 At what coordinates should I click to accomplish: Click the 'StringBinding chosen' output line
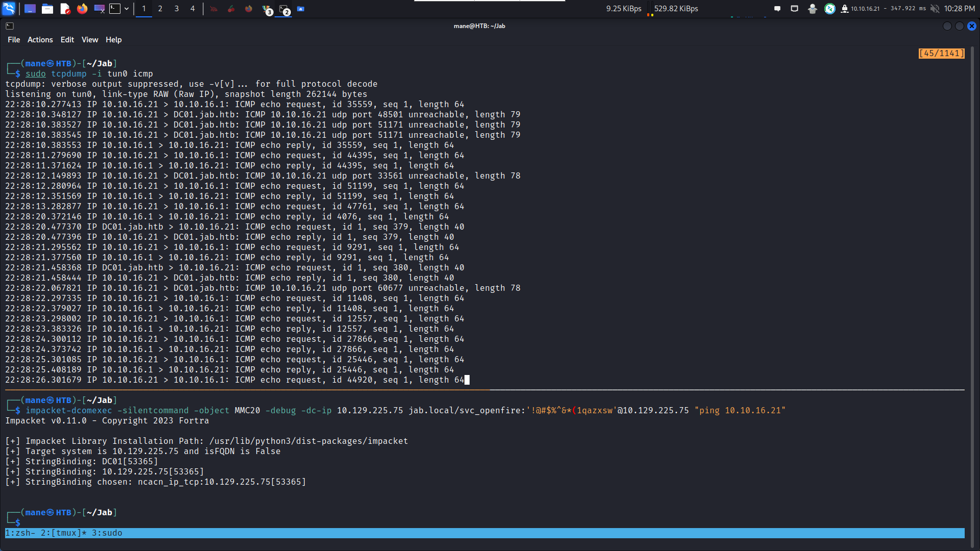point(156,482)
